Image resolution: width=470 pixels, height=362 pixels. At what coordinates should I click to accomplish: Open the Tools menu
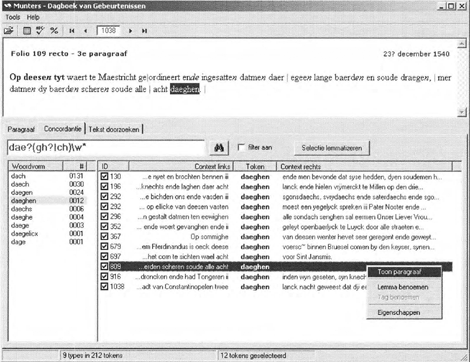[13, 17]
